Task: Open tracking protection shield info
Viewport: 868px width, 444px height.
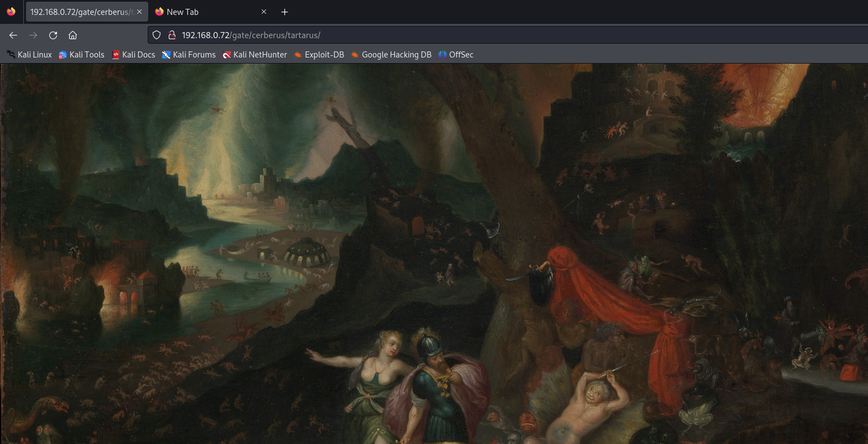Action: (157, 35)
